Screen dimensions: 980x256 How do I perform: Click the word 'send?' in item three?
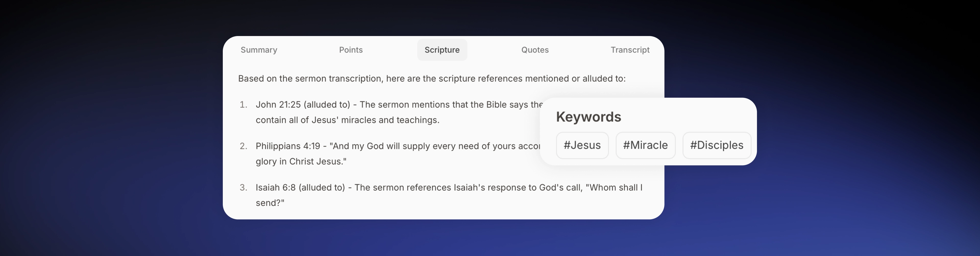[270, 203]
